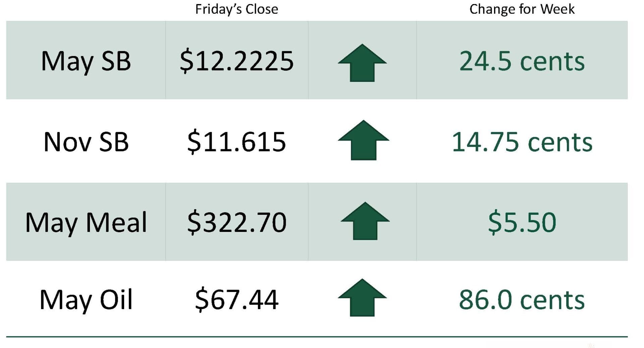Click the $322.70 closing price
Screen dimensions: 644x348
236,222
